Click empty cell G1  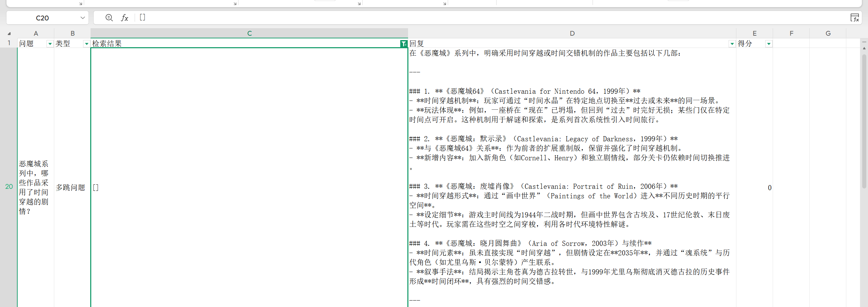coord(828,43)
